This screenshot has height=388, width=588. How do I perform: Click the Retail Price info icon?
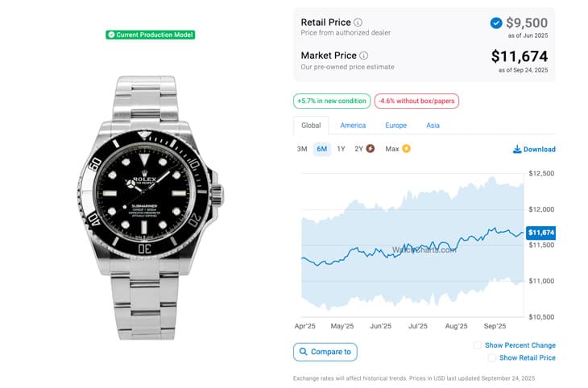pos(358,23)
